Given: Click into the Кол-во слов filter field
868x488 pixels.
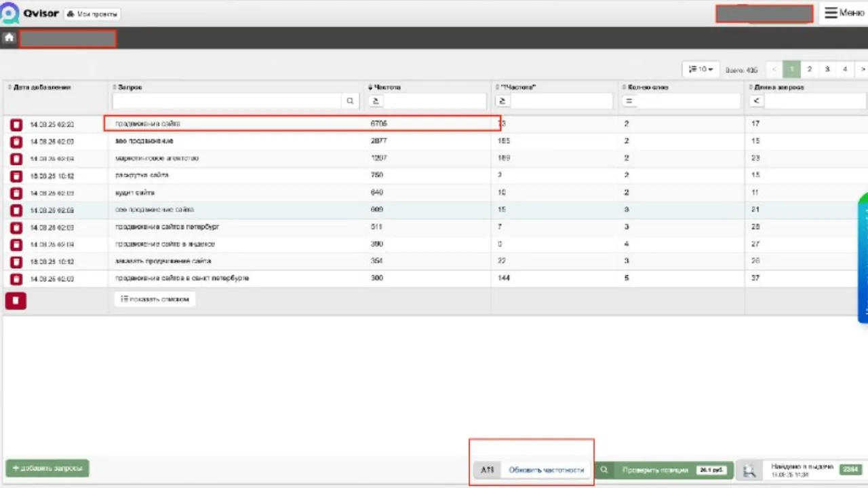Looking at the screenshot, I should pos(688,101).
